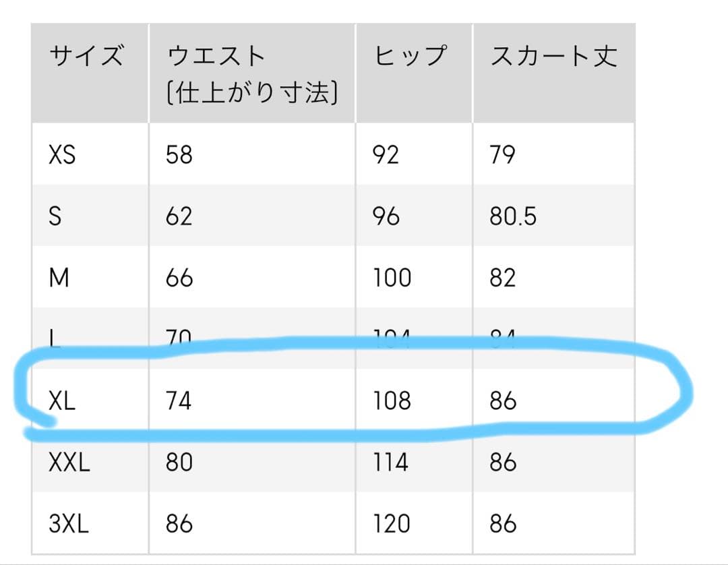Select the skirt length value 80.5
This screenshot has width=728, height=565.
point(513,216)
